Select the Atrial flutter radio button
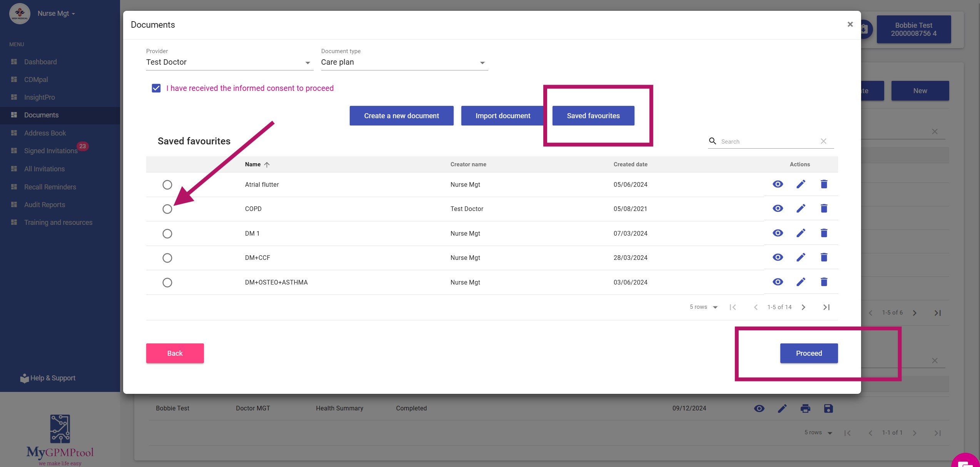The width and height of the screenshot is (980, 467). (167, 185)
